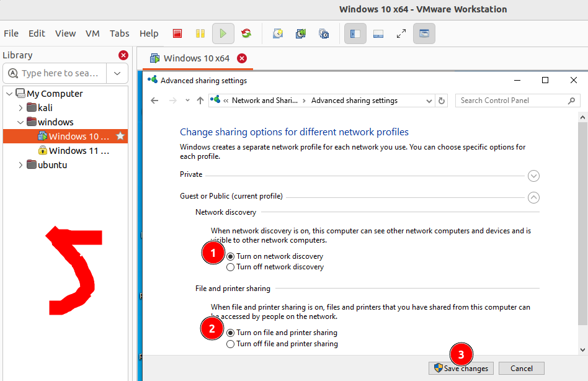Restart the guest using the red-green arrows icon
This screenshot has width=588, height=381.
point(246,34)
